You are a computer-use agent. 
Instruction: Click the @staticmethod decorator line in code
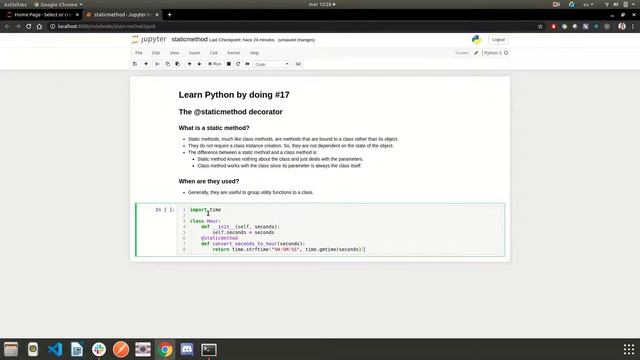pyautogui.click(x=219, y=238)
